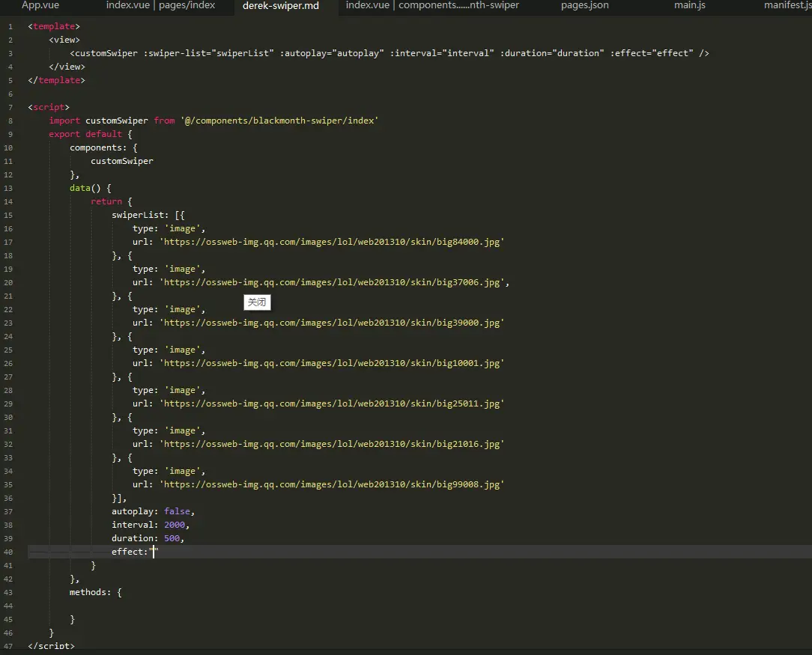
Task: Click the big84000.jpg image URL string
Action: pos(331,242)
